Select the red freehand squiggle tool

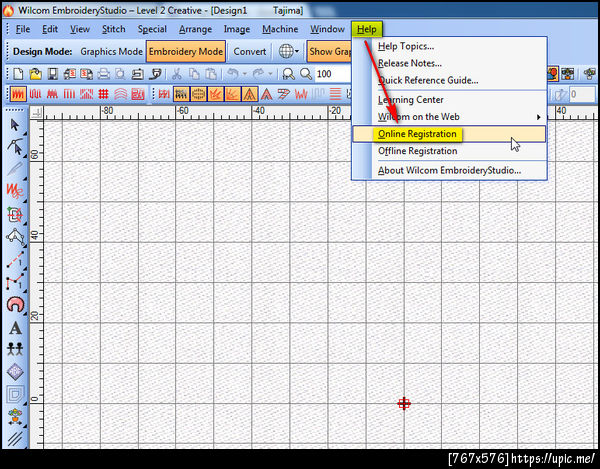pos(15,191)
